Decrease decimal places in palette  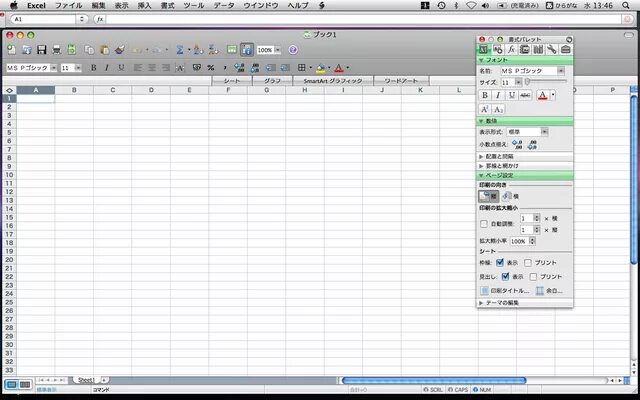click(x=532, y=144)
